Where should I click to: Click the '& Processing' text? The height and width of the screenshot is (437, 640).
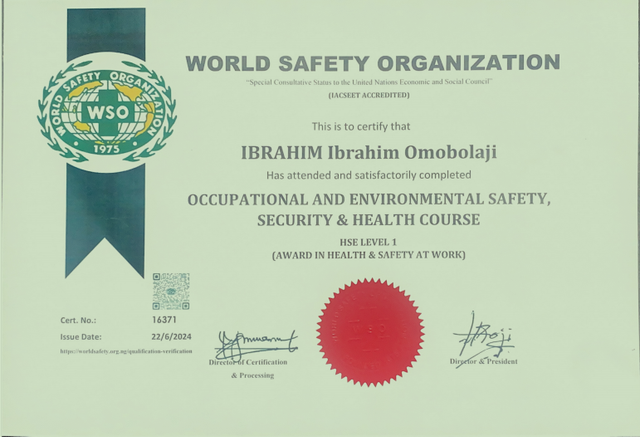pos(253,375)
